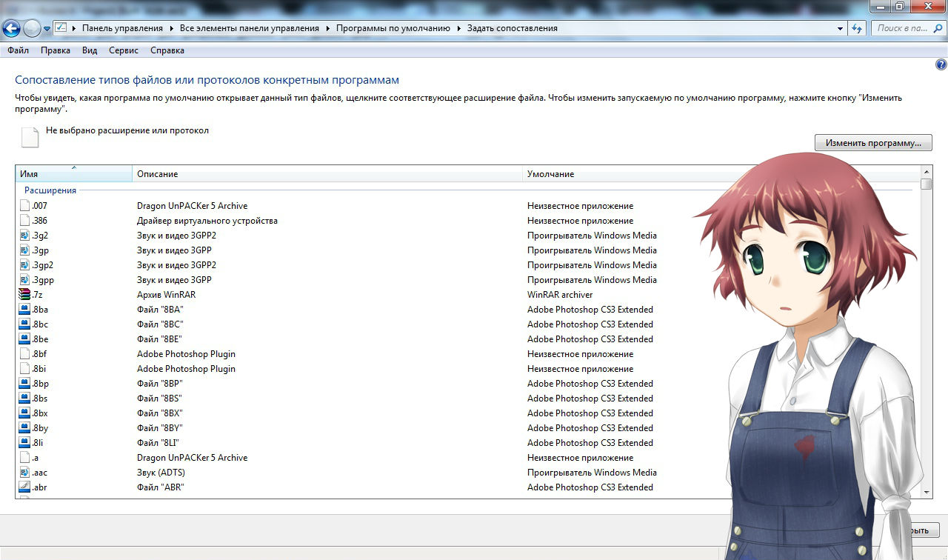Click the control panel icon in address bar
Image resolution: width=948 pixels, height=560 pixels.
pos(61,28)
